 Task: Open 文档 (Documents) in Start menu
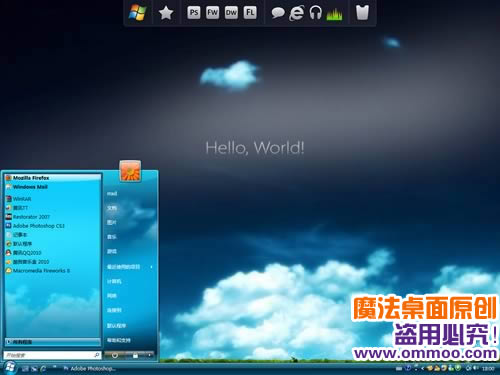(112, 208)
